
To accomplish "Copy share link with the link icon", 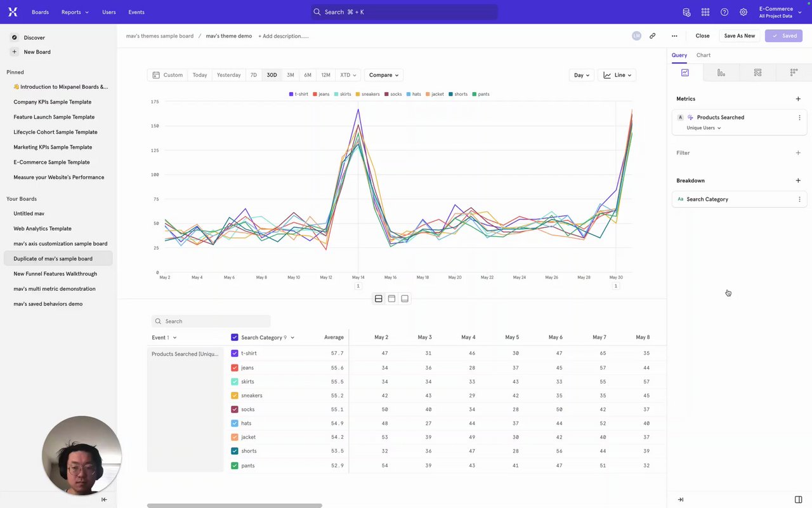I will tap(652, 36).
